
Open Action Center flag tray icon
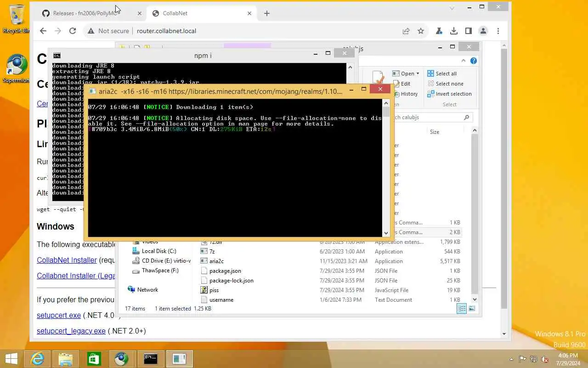coord(523,359)
